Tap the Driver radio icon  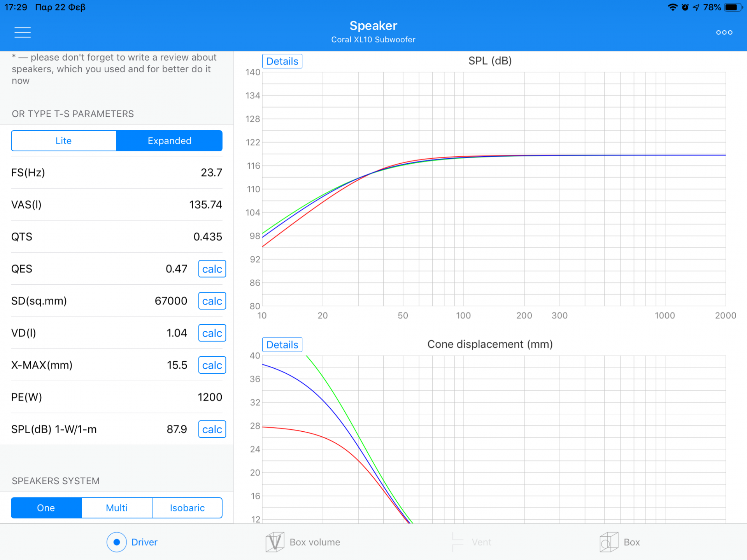pos(116,542)
